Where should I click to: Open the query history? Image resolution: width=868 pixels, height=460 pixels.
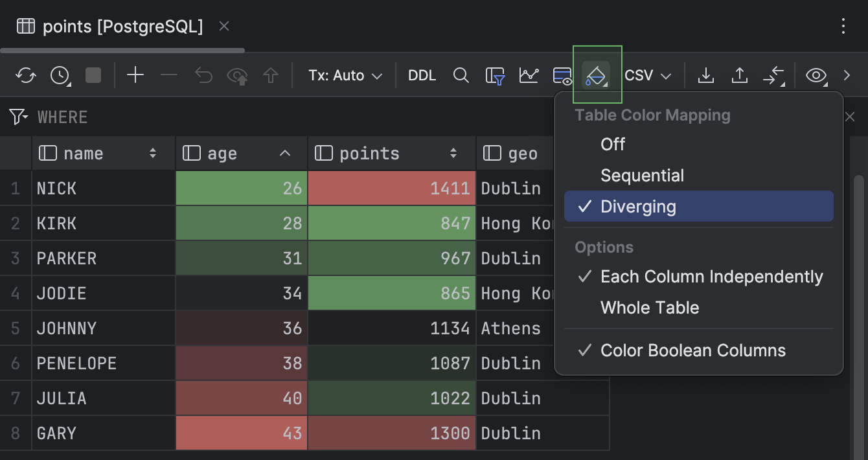(x=60, y=75)
